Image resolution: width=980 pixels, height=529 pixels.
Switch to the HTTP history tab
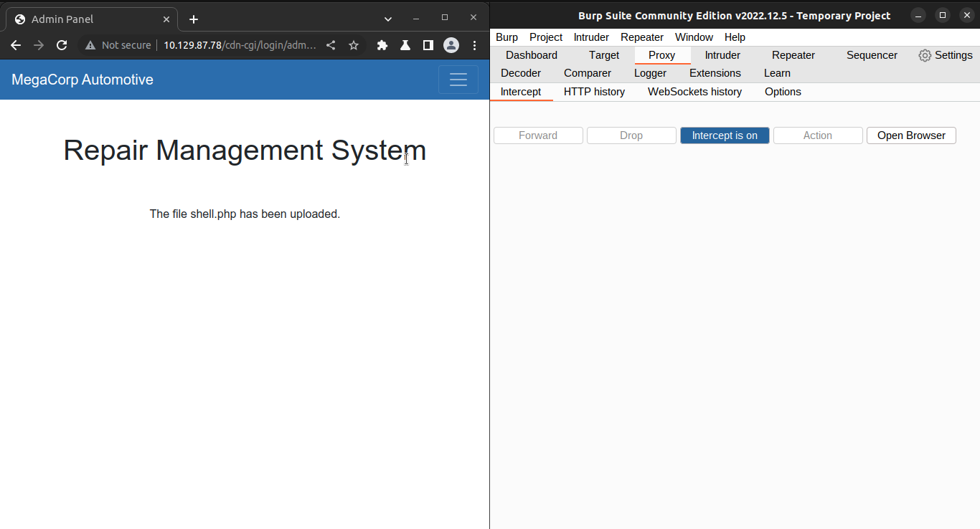[594, 92]
